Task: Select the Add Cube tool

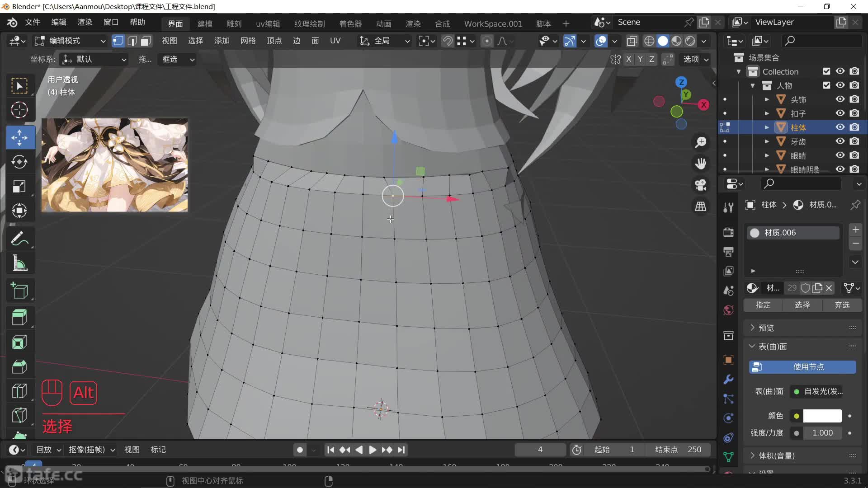Action: point(19,291)
